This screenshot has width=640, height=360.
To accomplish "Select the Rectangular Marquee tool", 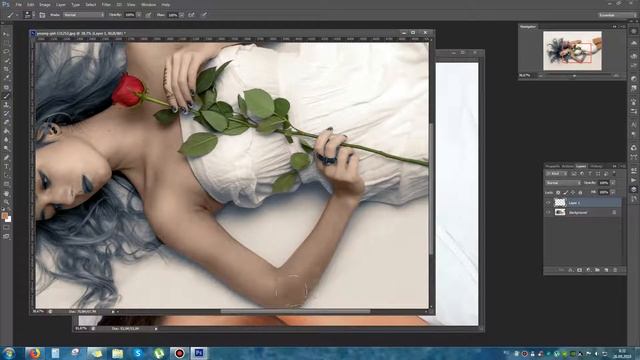I will pyautogui.click(x=6, y=43).
